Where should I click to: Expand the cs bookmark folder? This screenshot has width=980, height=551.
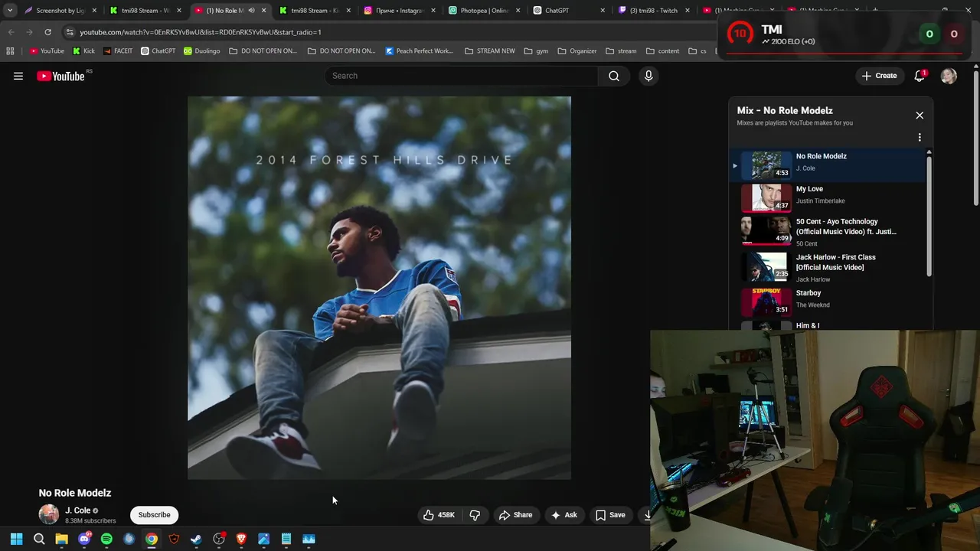point(697,51)
